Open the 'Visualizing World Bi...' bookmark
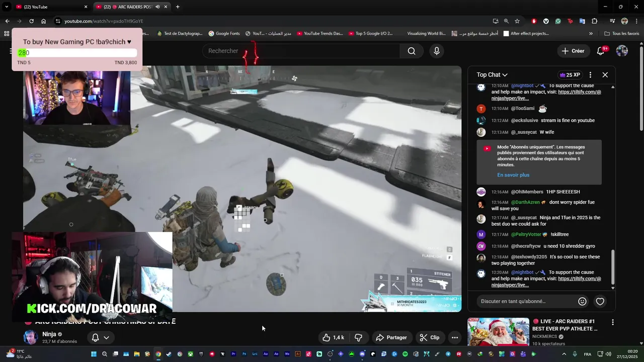Viewport: 644px width, 362px height. click(426, 34)
